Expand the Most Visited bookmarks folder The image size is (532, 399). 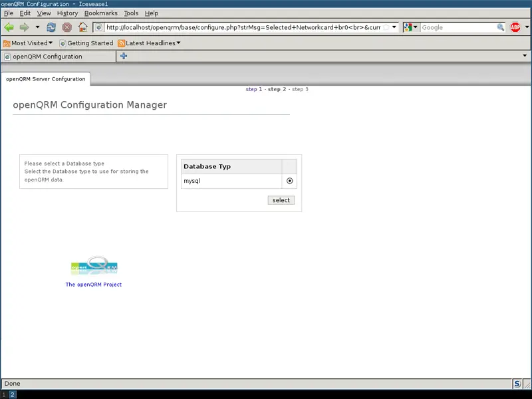pyautogui.click(x=28, y=43)
